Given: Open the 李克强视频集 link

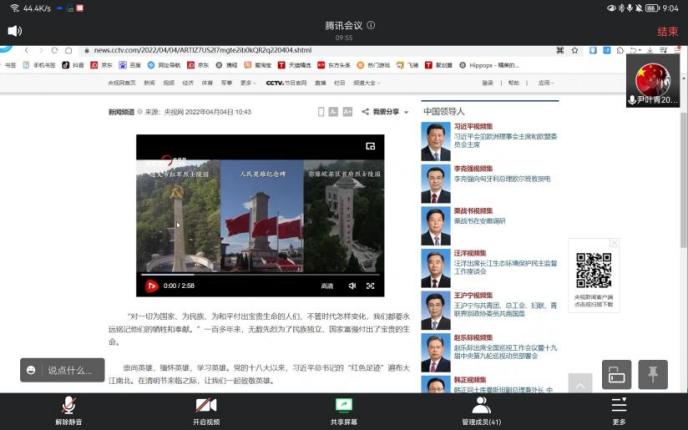Looking at the screenshot, I should [x=473, y=168].
